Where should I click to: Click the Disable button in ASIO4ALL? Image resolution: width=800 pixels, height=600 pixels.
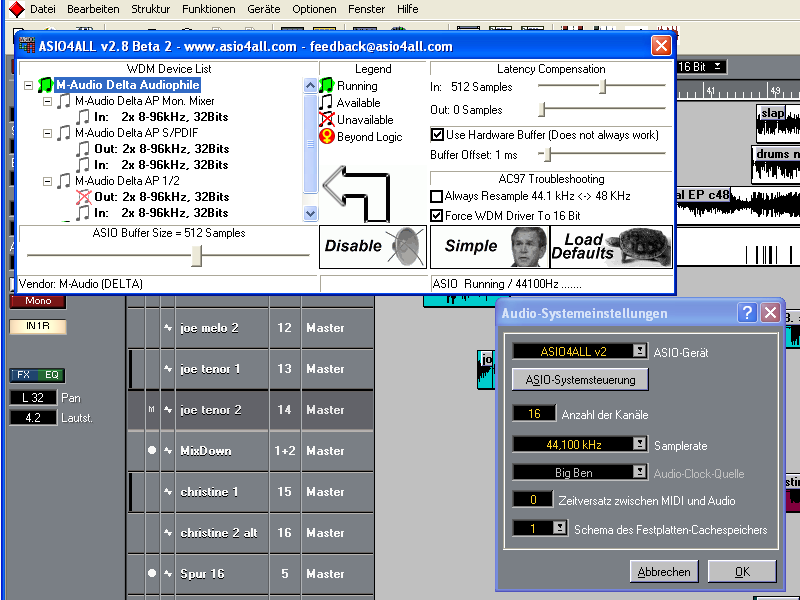coord(373,247)
